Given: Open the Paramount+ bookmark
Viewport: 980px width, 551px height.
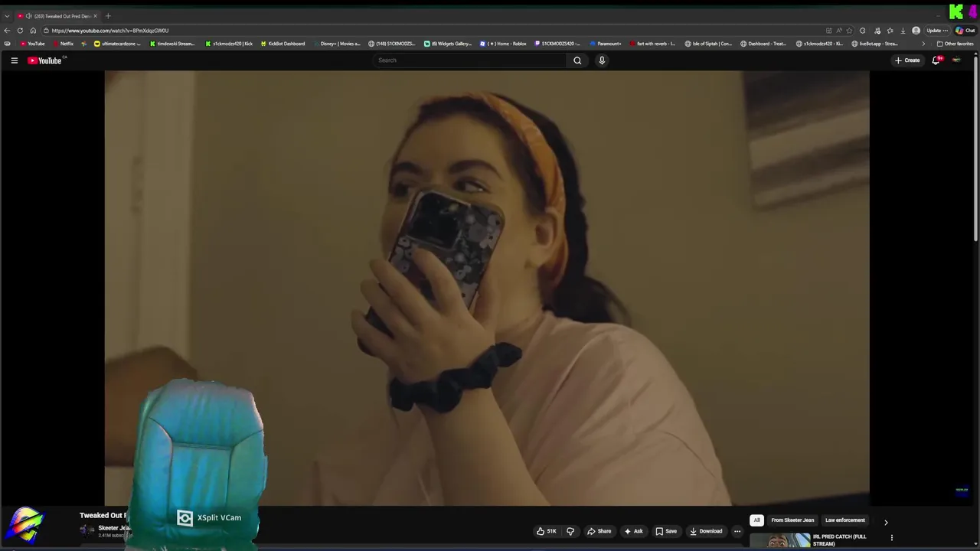Looking at the screenshot, I should [606, 44].
